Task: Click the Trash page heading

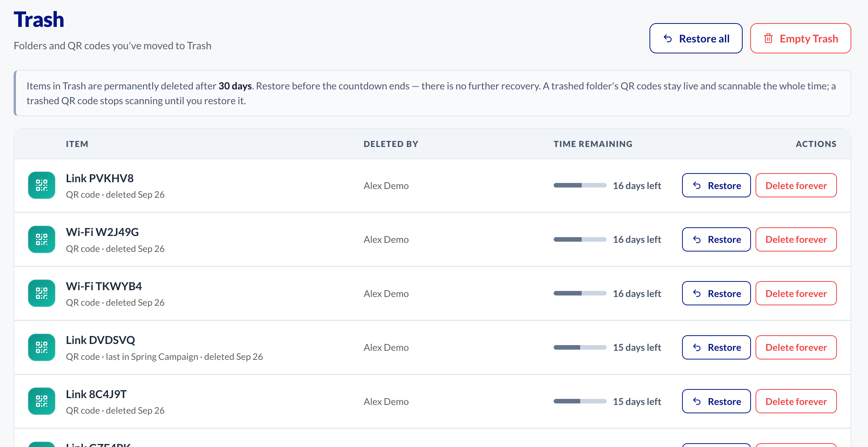Action: pyautogui.click(x=39, y=19)
